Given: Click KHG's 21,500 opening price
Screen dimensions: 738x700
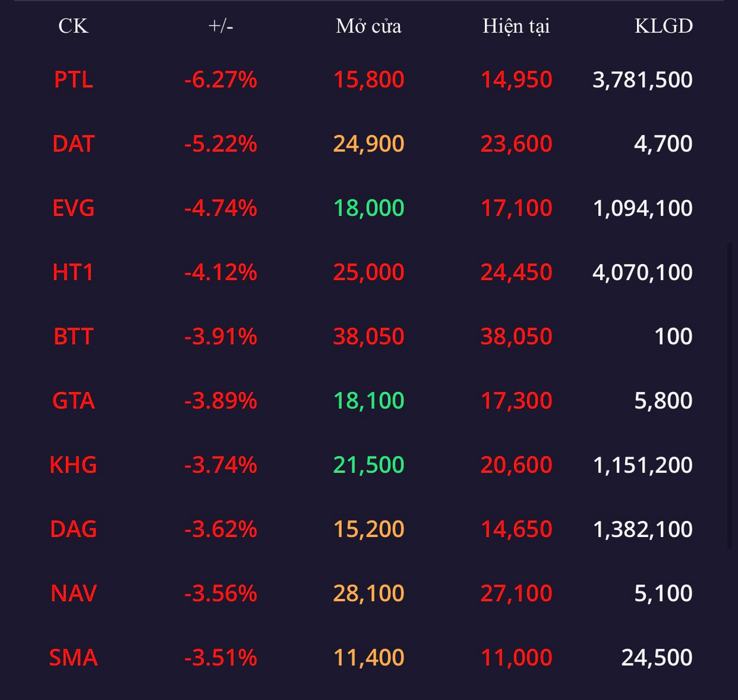Looking at the screenshot, I should point(369,465).
